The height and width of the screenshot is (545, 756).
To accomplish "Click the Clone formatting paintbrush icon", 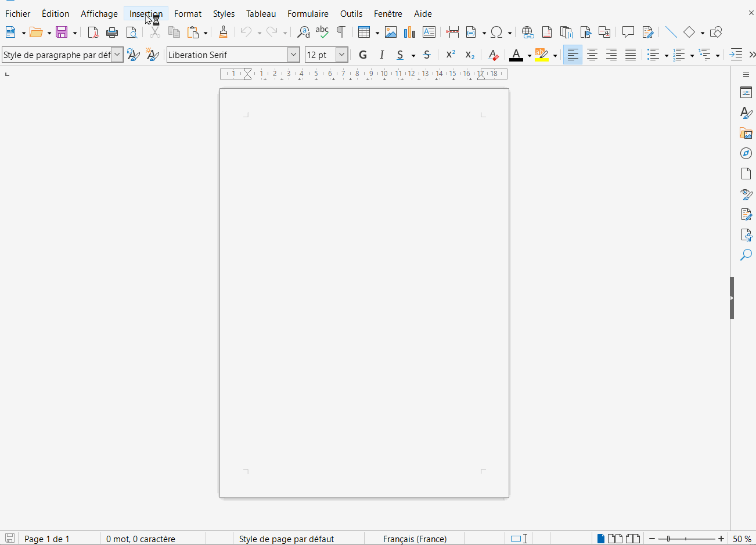I will click(223, 33).
